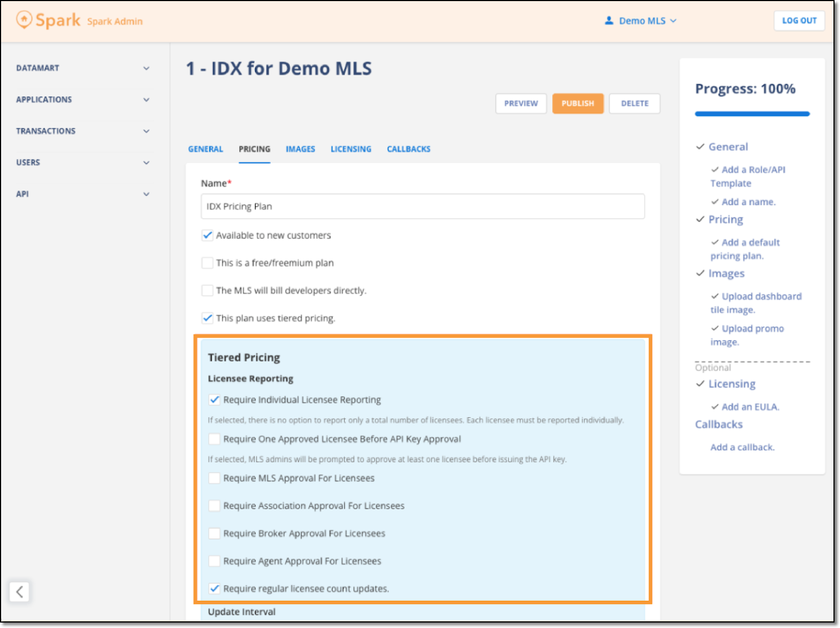Expand the APPLICATIONS sidebar section

(83, 100)
